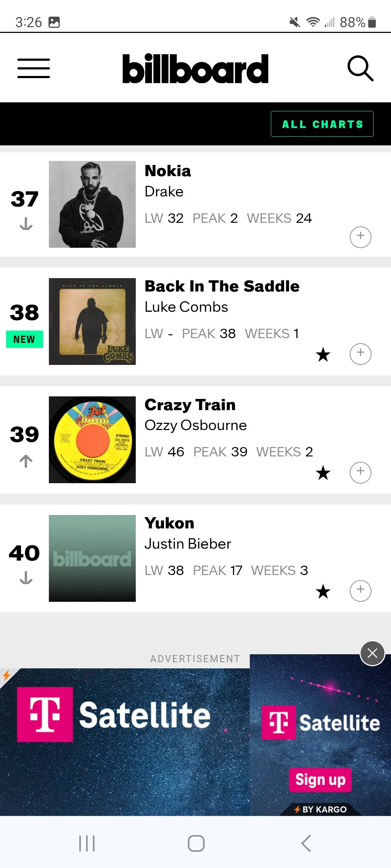The image size is (391, 868).
Task: Expand Yukon entry with plus icon
Action: click(x=361, y=591)
